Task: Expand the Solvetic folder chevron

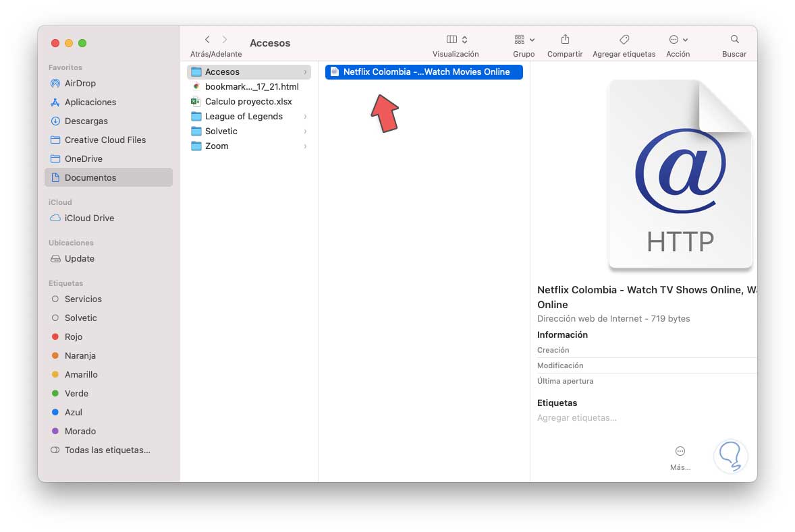Action: tap(305, 131)
